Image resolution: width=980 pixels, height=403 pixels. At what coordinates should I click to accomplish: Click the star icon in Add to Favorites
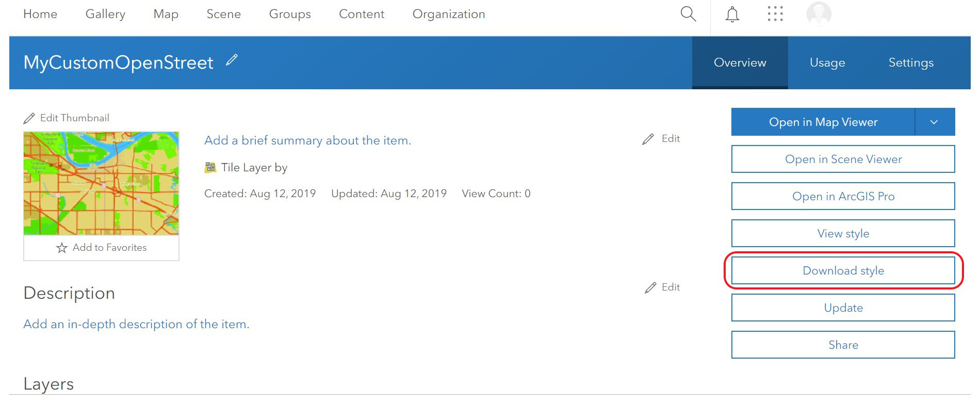click(62, 248)
